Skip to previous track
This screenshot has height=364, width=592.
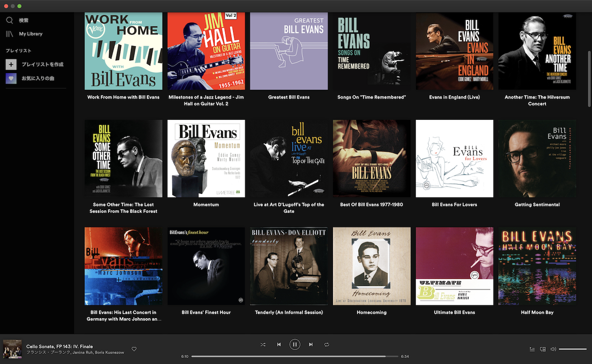pos(279,344)
